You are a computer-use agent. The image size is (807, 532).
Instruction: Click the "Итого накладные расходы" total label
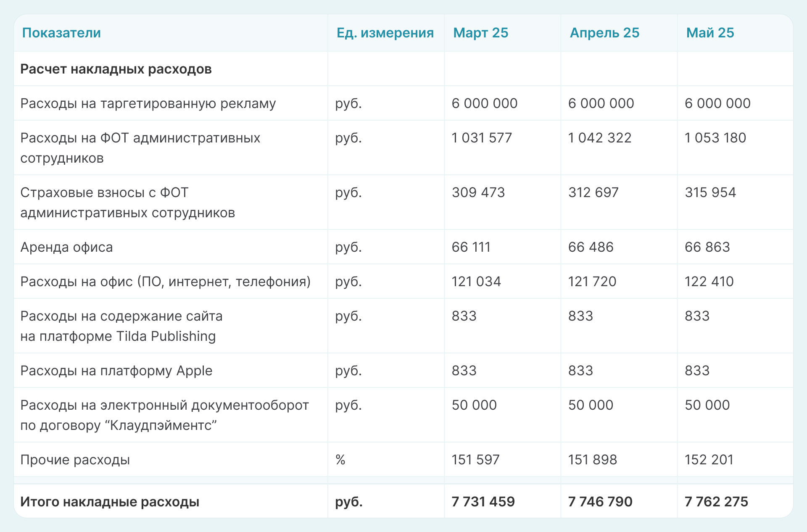(110, 502)
